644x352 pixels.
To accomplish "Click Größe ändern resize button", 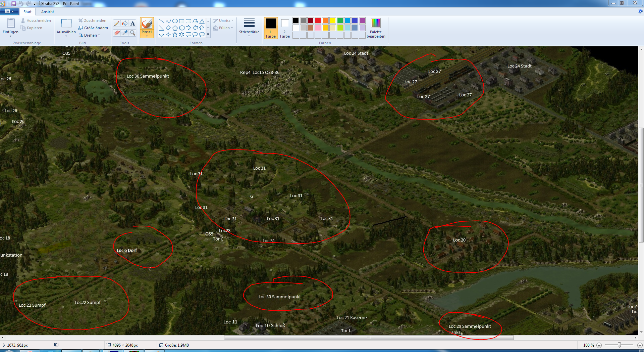I will point(93,28).
